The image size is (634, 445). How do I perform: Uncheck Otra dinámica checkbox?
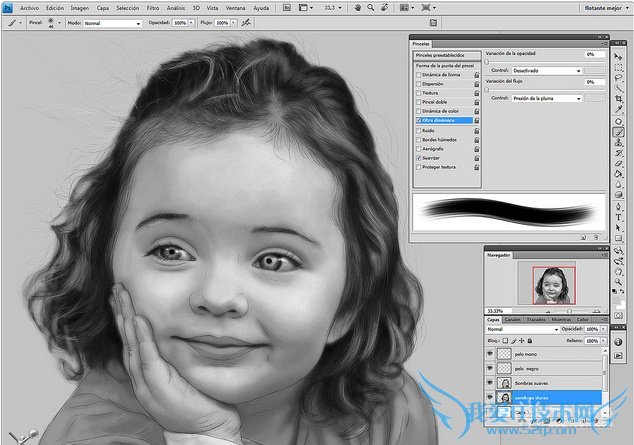418,120
